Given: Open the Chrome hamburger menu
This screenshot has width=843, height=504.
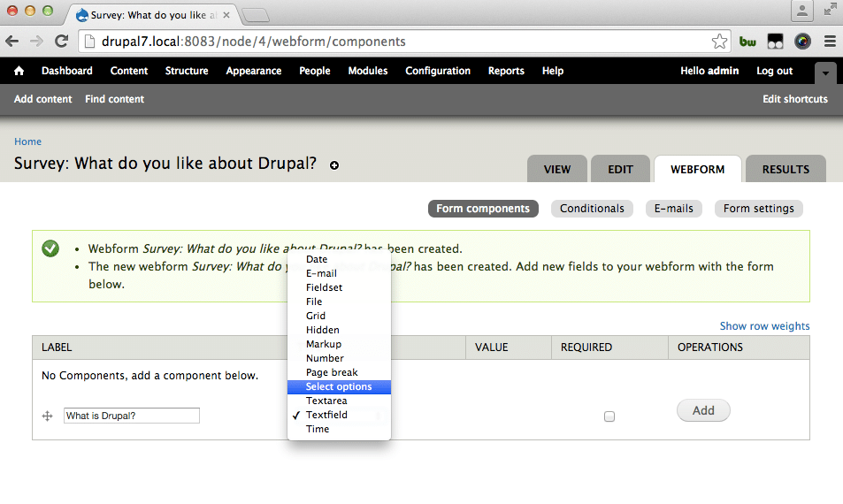Looking at the screenshot, I should click(830, 42).
